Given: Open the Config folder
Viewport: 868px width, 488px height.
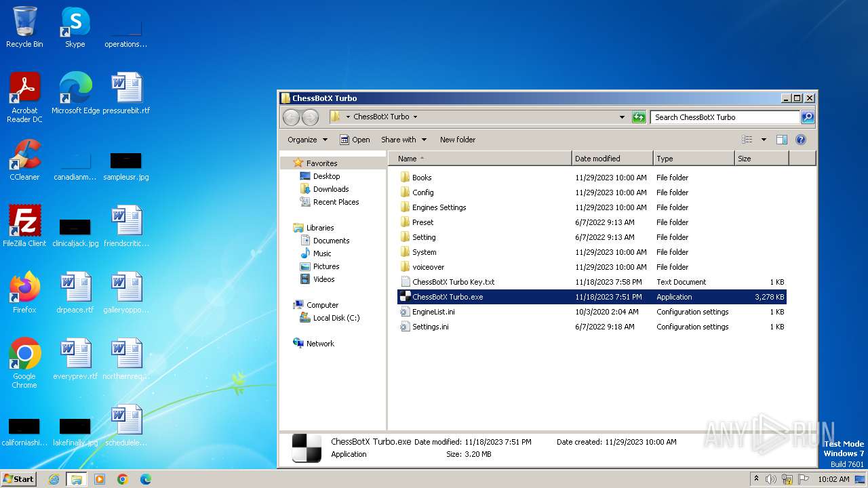Looking at the screenshot, I should [591, 192].
